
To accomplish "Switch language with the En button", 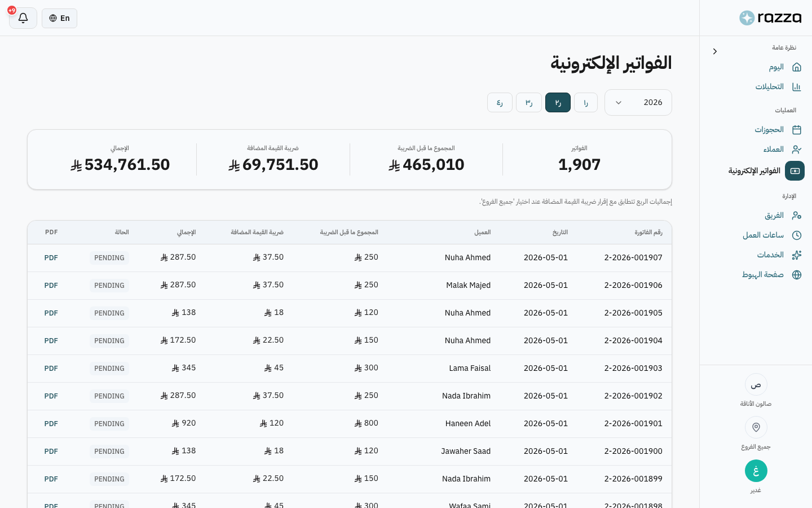I will (59, 18).
